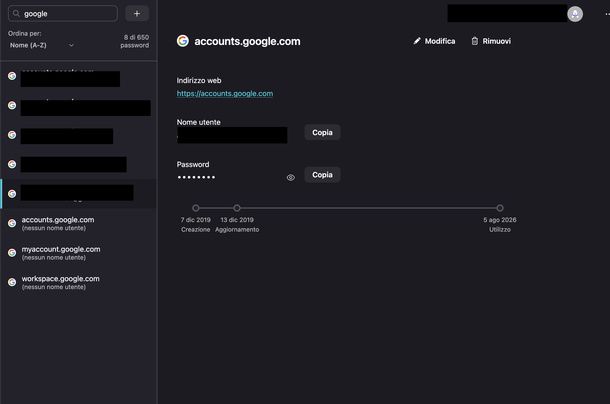Select the workspace.google.com entry
Viewport: 610px width, 404px height.
(79, 282)
